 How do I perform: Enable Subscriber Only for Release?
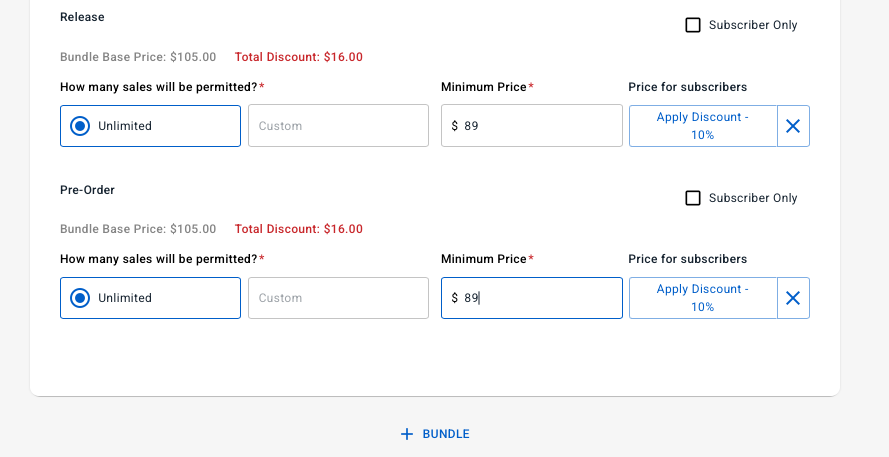tap(693, 25)
